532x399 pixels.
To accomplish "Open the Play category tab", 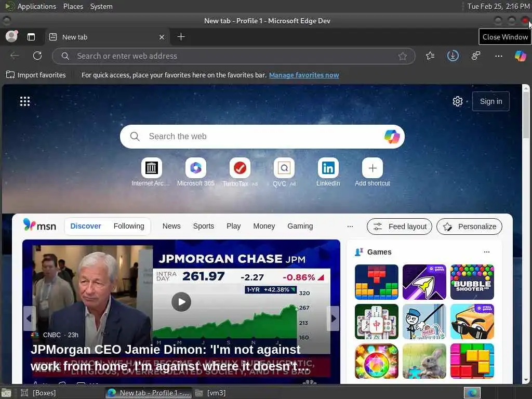I will tap(233, 226).
